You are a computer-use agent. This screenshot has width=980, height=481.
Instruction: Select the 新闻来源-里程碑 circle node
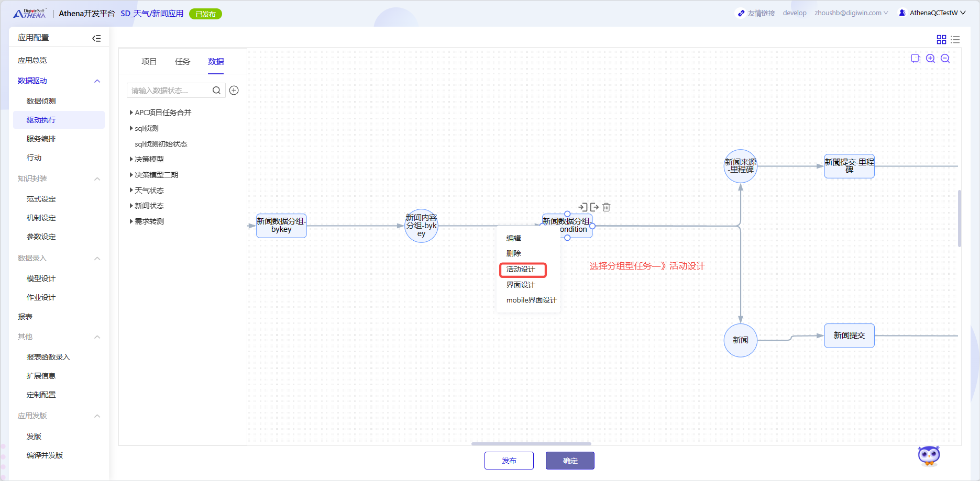coord(741,166)
